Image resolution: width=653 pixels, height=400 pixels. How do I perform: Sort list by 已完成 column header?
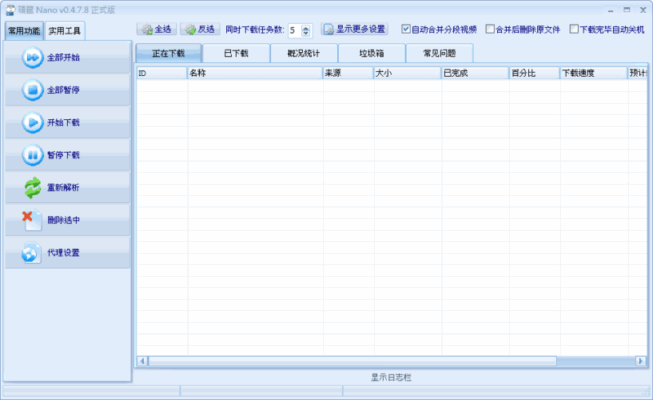(x=475, y=73)
